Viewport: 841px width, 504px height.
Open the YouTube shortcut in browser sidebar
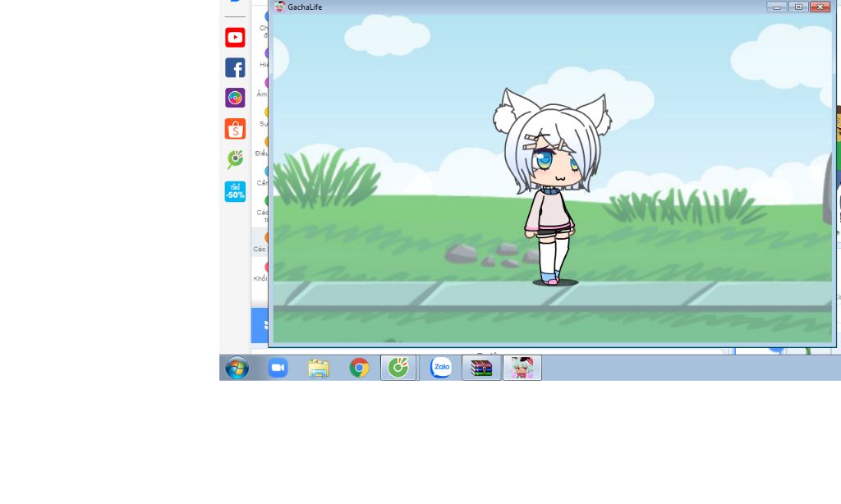235,38
